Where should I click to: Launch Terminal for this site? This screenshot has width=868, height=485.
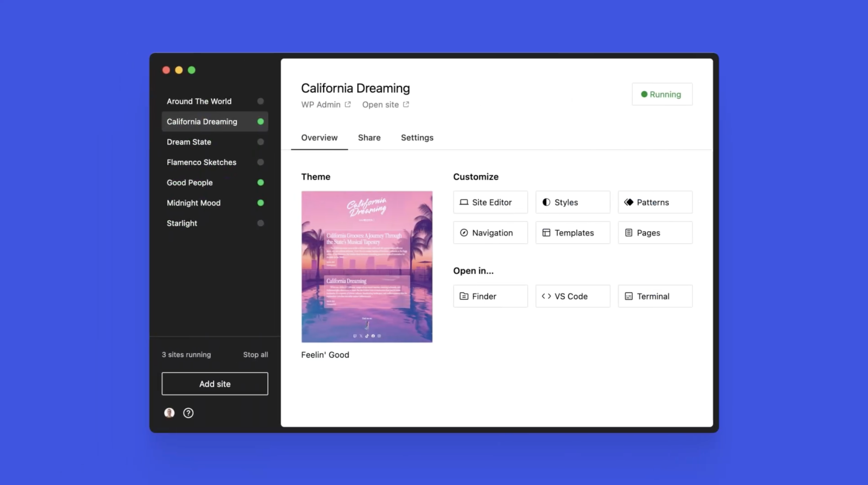[655, 296]
